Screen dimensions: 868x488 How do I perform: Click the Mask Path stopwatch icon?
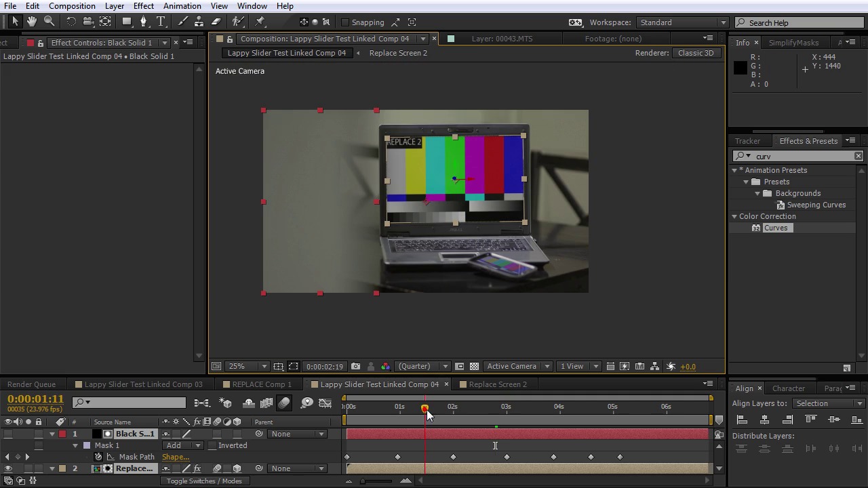pos(98,457)
